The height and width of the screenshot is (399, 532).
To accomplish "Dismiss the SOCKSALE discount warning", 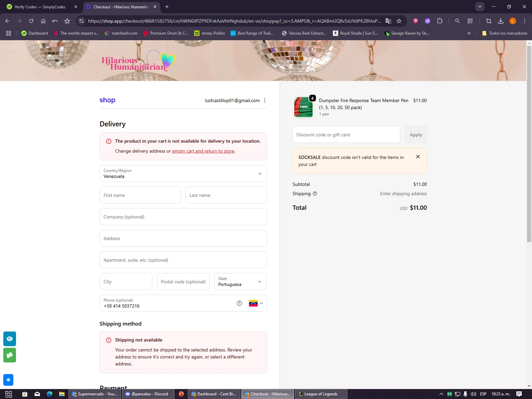I will pos(418,157).
